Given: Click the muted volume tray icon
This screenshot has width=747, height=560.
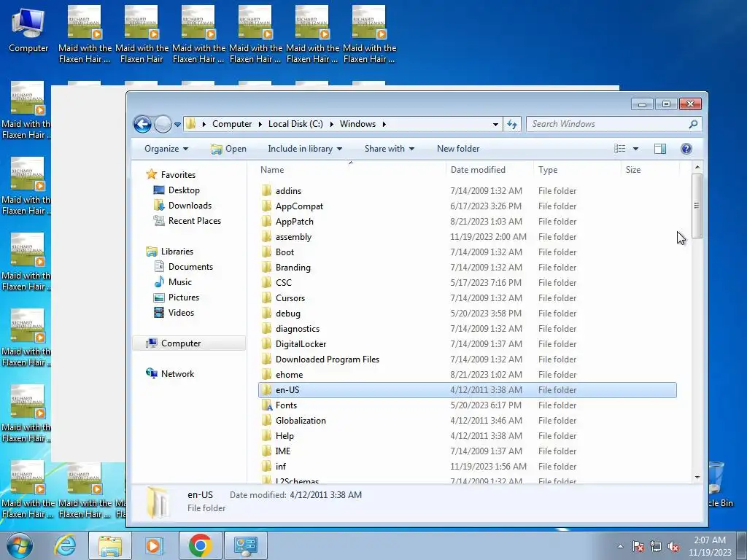Looking at the screenshot, I should click(673, 547).
